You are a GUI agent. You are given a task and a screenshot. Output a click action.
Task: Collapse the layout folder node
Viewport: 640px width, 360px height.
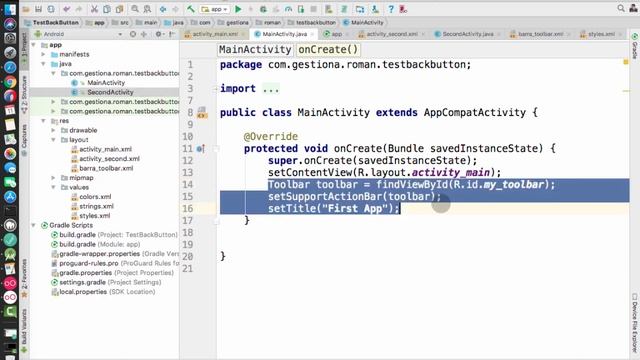click(x=53, y=140)
